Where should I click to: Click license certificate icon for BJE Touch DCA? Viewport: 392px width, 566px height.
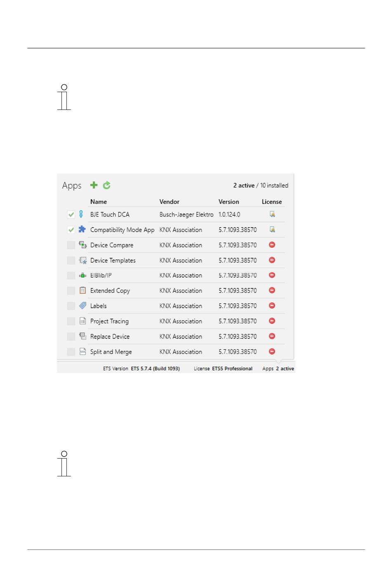click(x=272, y=214)
